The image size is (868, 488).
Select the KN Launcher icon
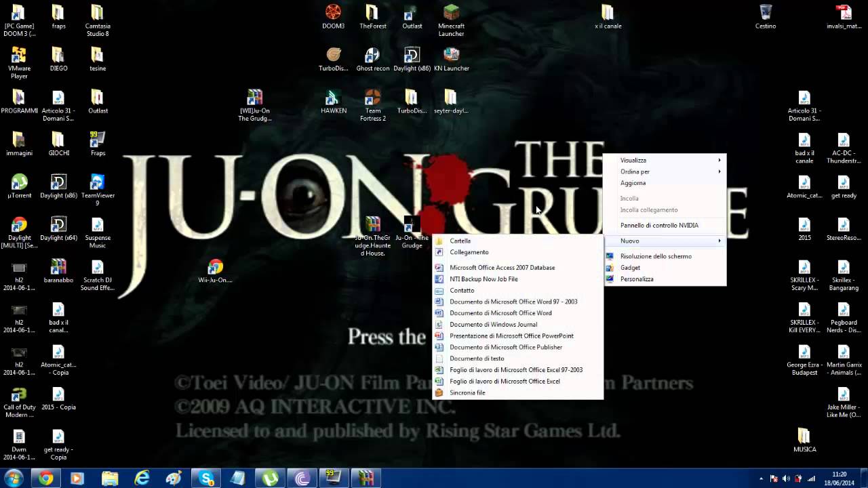point(451,59)
